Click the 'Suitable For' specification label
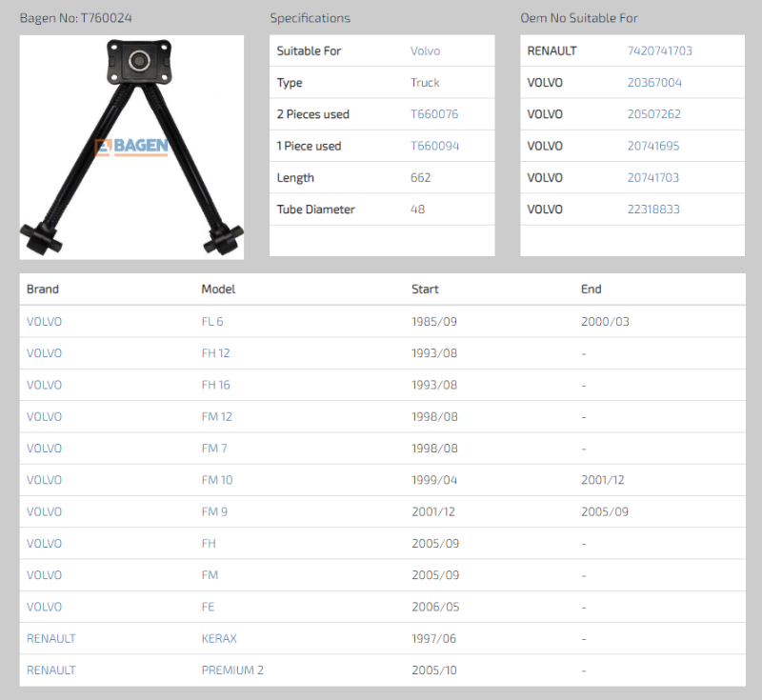762x700 pixels. 309,51
